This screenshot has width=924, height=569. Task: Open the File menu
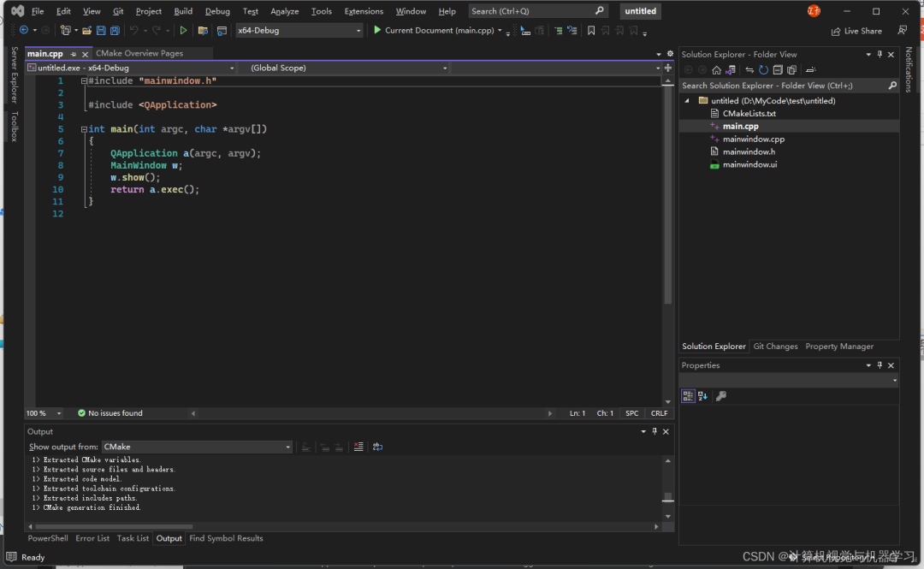(x=37, y=11)
